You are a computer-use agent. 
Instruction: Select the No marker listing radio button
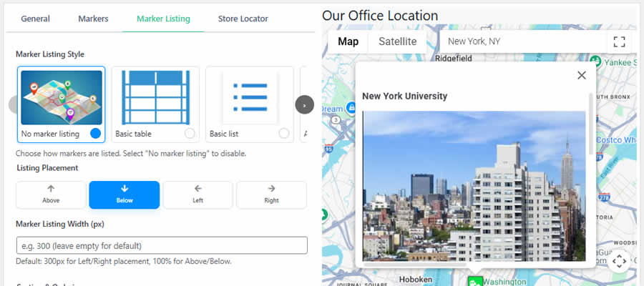pos(95,134)
